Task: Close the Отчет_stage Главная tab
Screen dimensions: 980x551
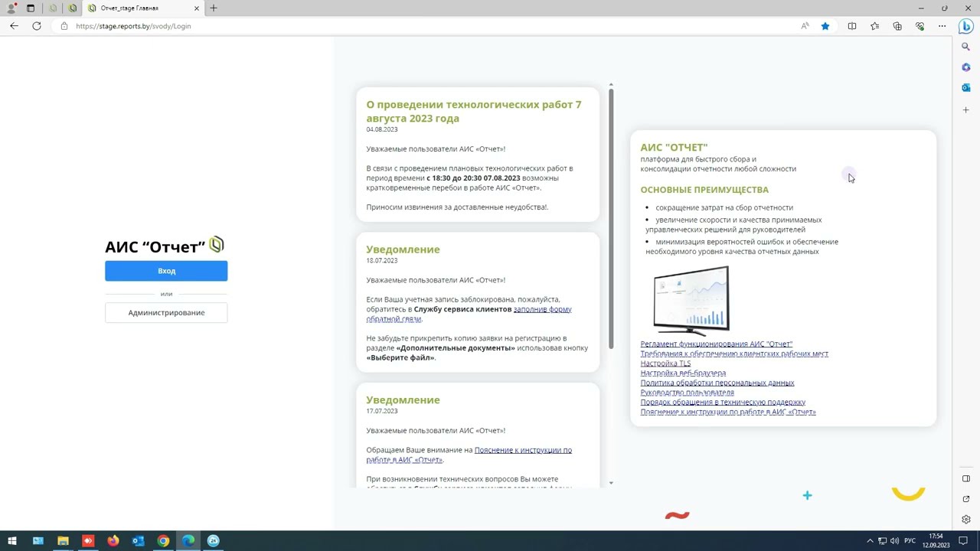Action: tap(197, 8)
